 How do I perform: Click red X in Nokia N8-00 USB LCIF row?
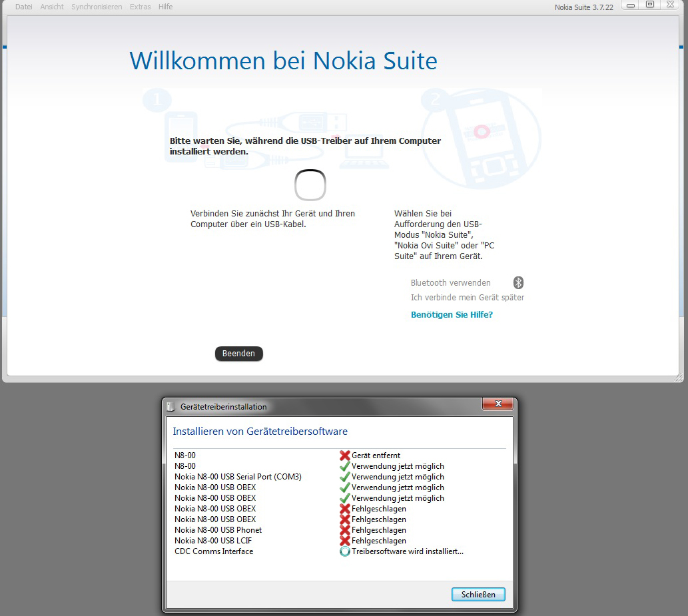coord(345,541)
